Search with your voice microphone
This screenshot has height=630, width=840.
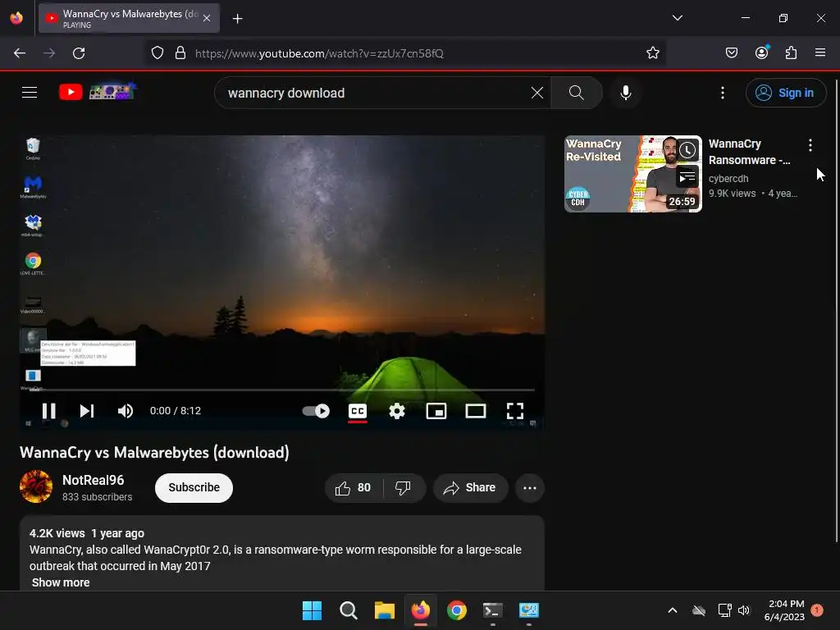626,93
